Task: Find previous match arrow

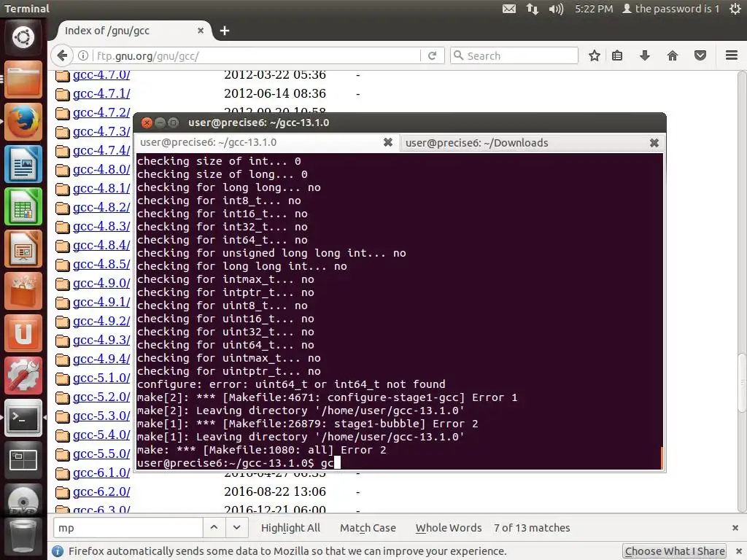Action: point(214,528)
